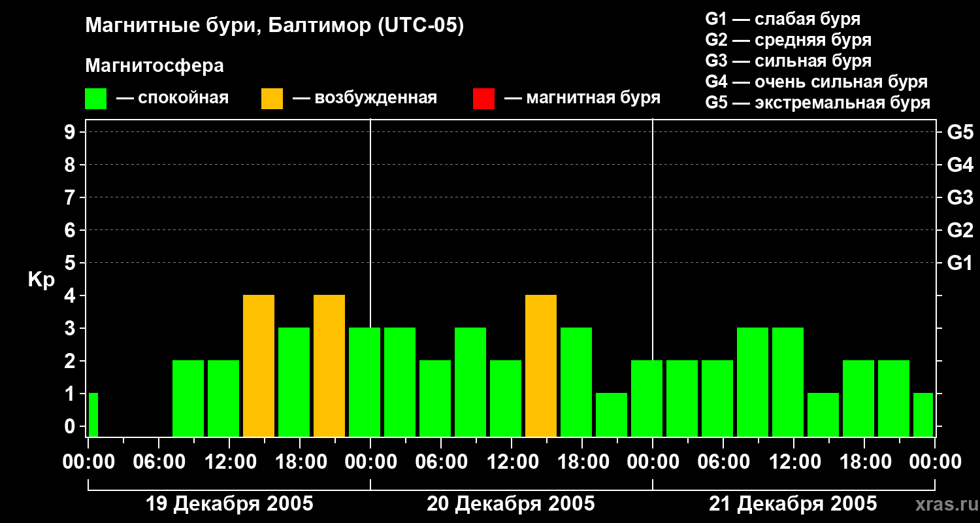Click the '06:00' time label above 19 Декабря
The height and width of the screenshot is (523, 980).
pyautogui.click(x=159, y=462)
